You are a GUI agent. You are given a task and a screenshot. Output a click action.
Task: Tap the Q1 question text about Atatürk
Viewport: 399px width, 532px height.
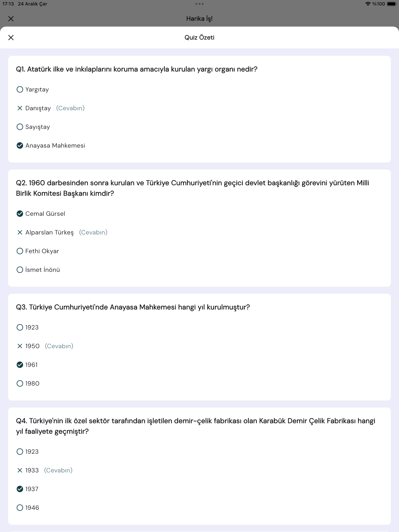point(136,69)
